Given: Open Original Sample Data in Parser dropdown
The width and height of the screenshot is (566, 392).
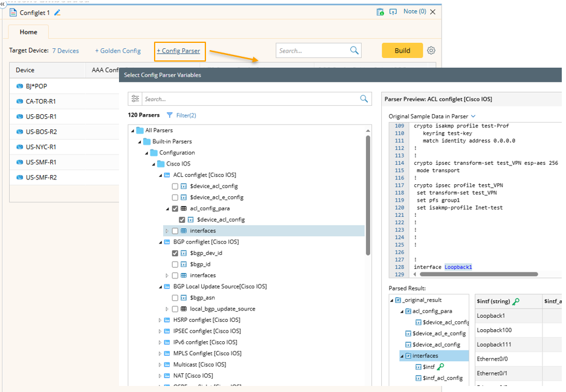Looking at the screenshot, I should [x=473, y=116].
